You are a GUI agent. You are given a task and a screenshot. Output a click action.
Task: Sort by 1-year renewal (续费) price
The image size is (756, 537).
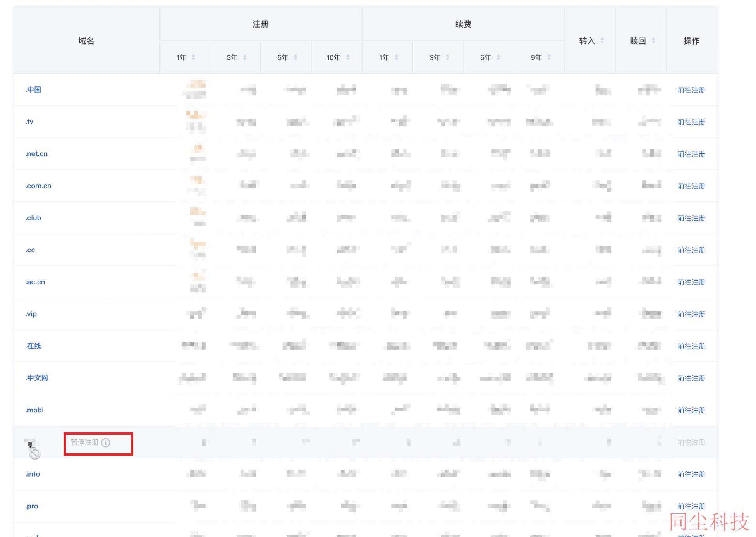click(396, 57)
